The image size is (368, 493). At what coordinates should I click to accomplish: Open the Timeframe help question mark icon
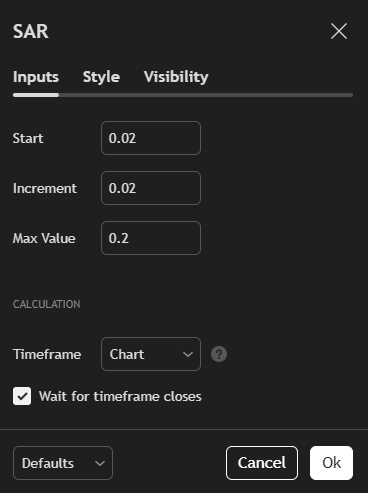pyautogui.click(x=219, y=354)
